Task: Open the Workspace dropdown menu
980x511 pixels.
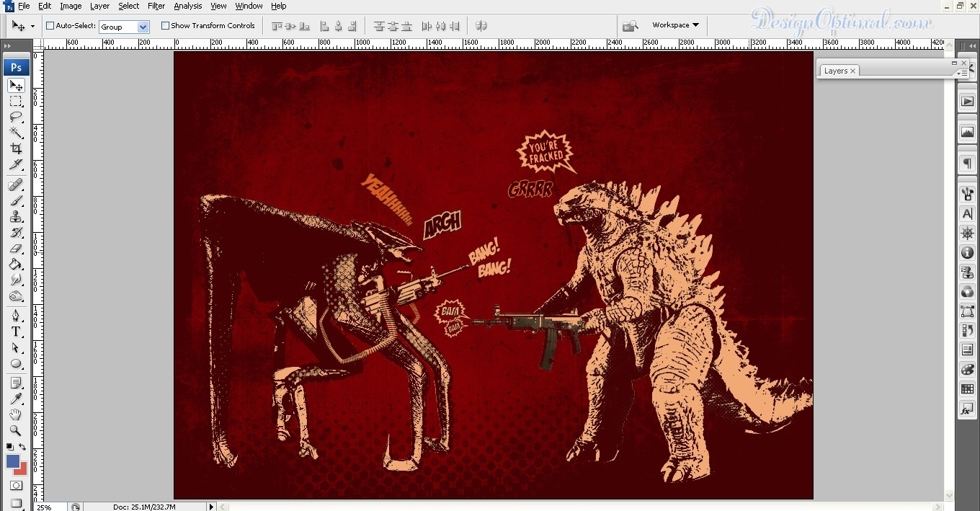Action: pos(675,25)
